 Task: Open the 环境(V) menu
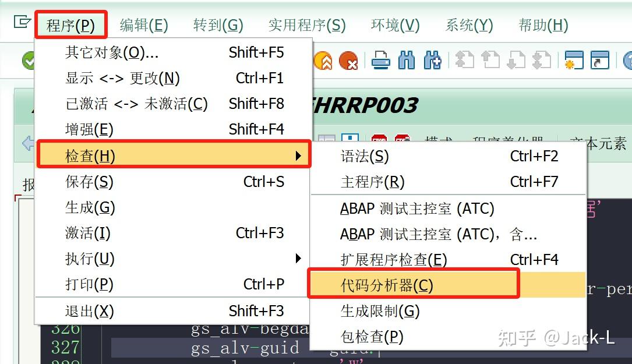(x=395, y=25)
